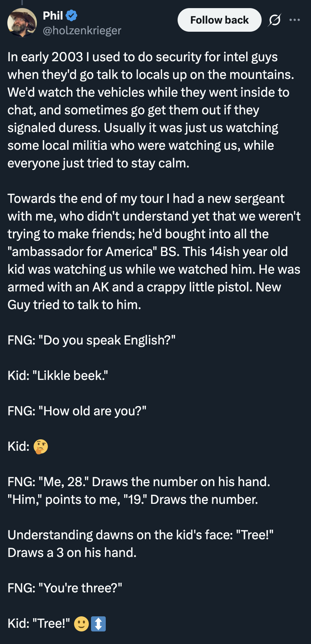Click the display name Phil
The width and height of the screenshot is (311, 644).
pyautogui.click(x=53, y=15)
